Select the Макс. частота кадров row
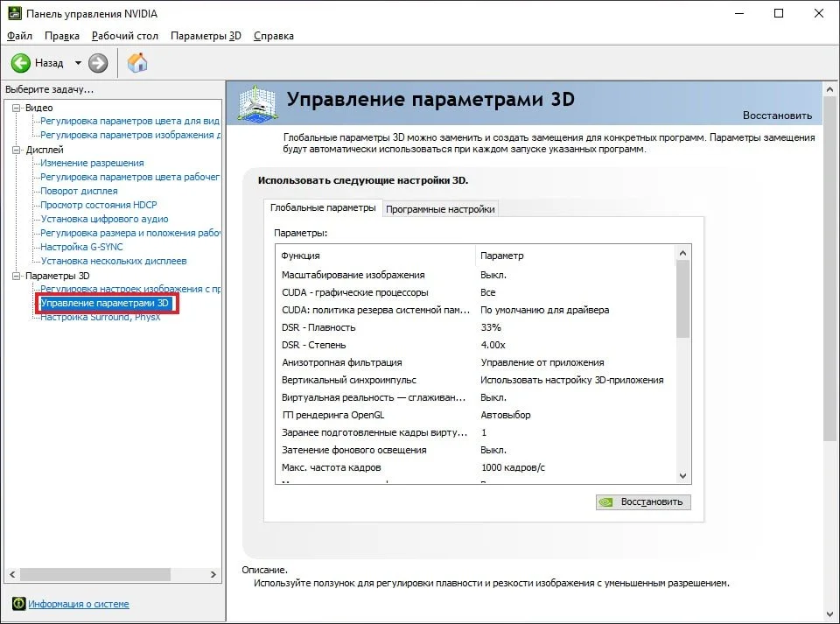This screenshot has width=840, height=624. 475,467
